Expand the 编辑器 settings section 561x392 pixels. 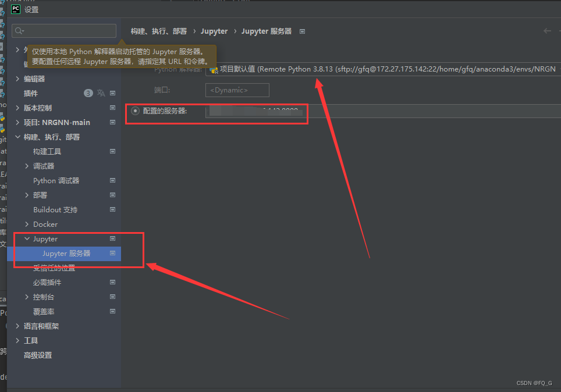point(17,79)
